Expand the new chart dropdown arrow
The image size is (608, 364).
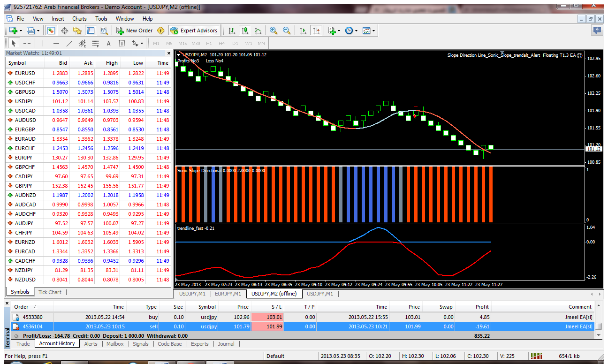pyautogui.click(x=21, y=30)
